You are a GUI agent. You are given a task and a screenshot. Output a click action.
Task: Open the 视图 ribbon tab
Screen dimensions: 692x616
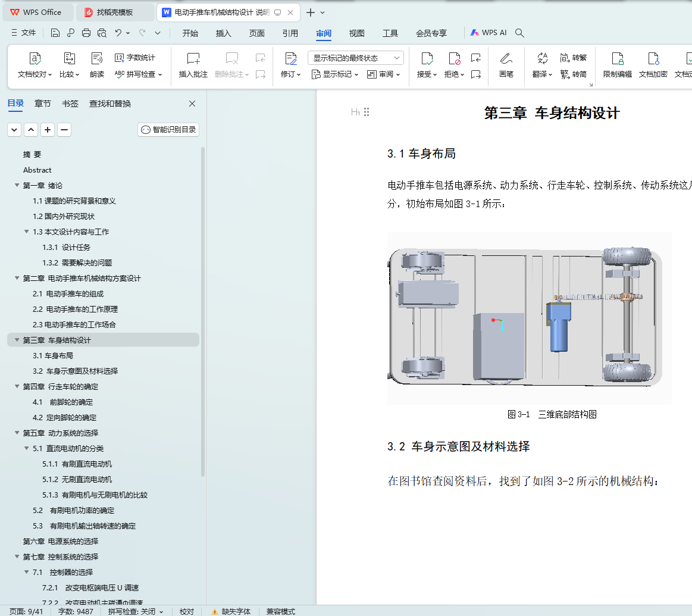tap(356, 33)
